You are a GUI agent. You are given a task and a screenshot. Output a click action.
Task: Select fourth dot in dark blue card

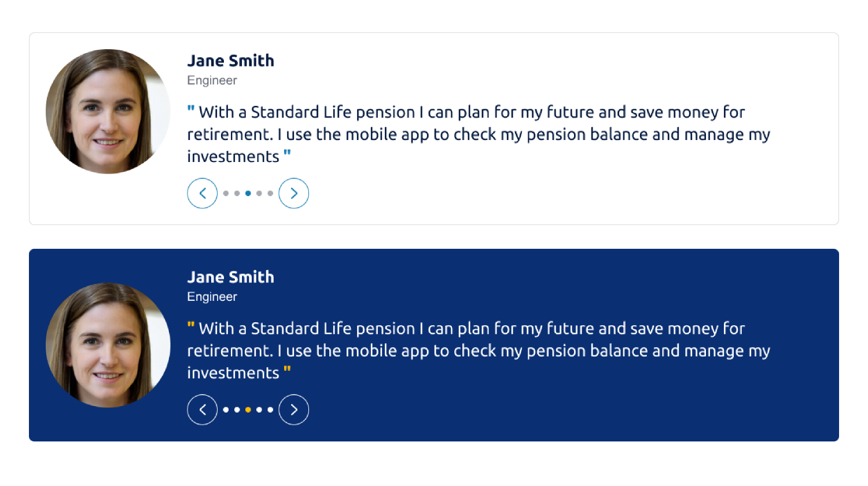(x=259, y=410)
